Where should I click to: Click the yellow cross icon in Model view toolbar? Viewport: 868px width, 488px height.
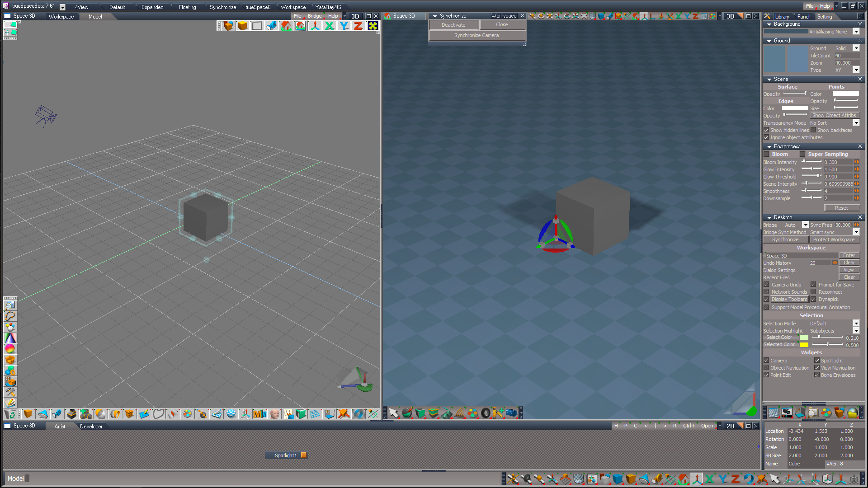pos(373,26)
